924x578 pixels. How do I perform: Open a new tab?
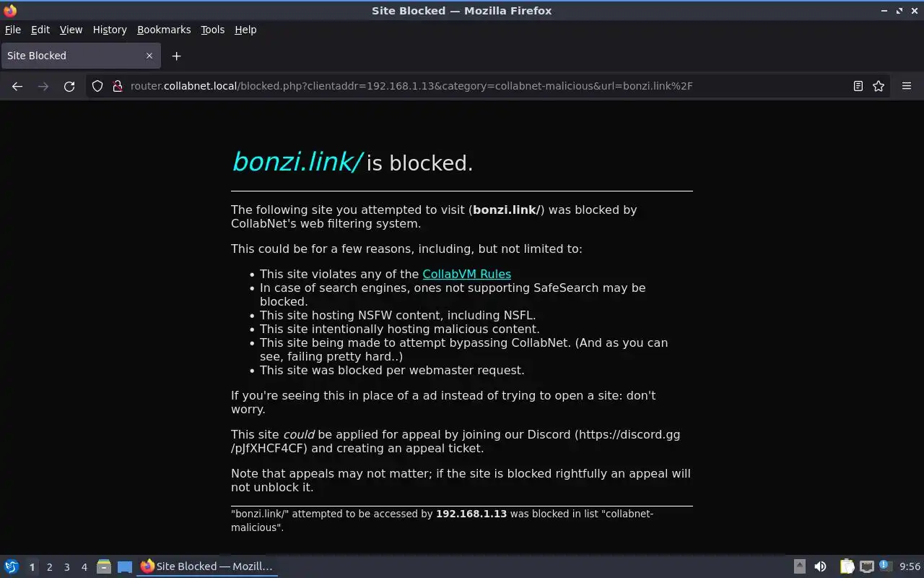click(176, 56)
